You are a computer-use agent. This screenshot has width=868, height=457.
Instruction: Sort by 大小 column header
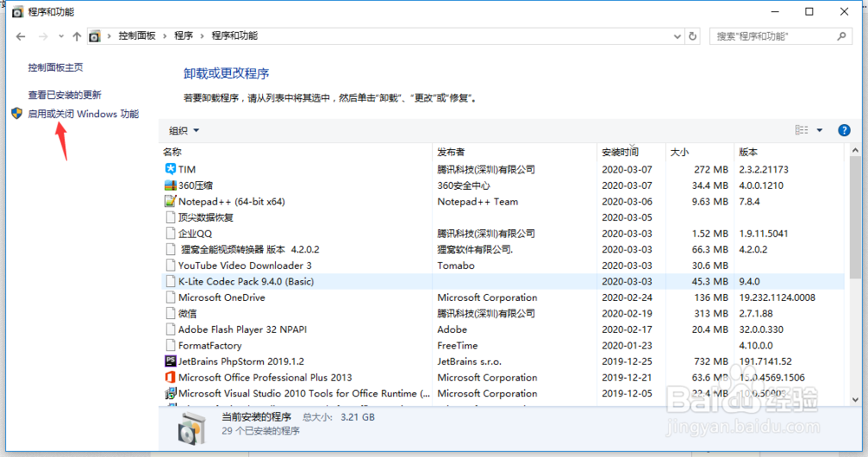[700, 152]
